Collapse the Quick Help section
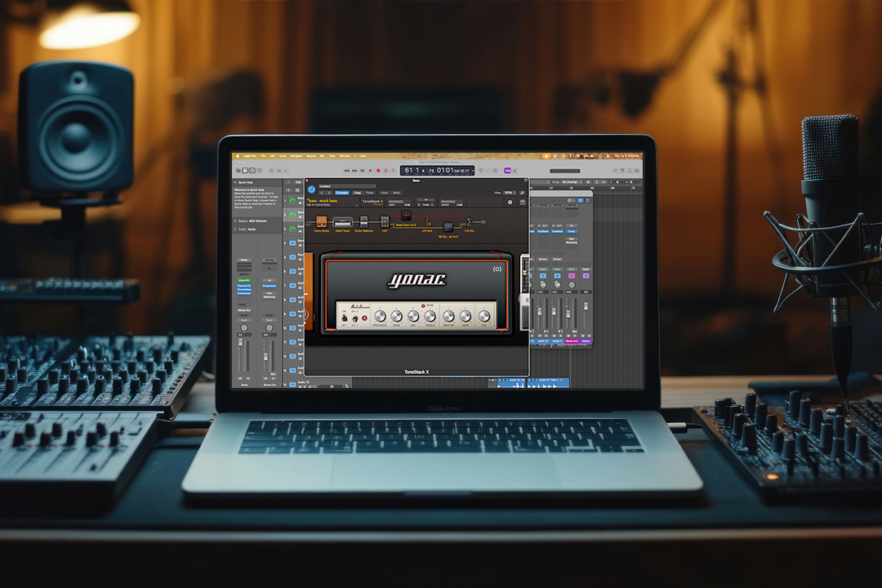 (x=235, y=182)
